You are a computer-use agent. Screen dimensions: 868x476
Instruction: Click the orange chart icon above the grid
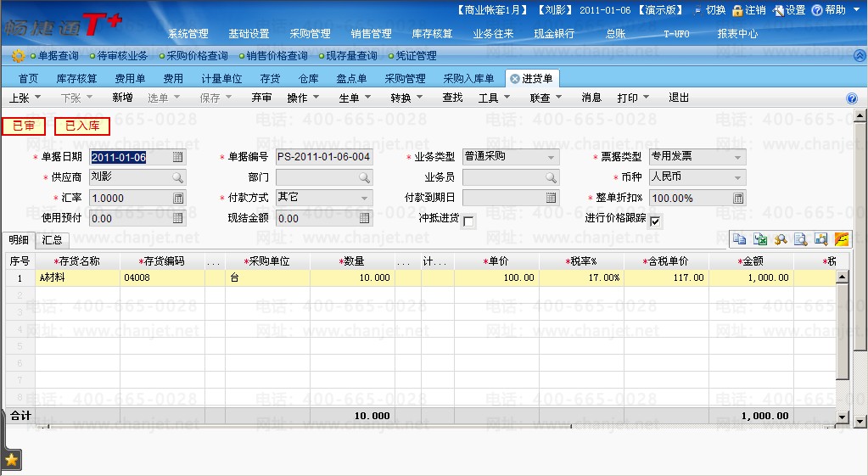[842, 239]
